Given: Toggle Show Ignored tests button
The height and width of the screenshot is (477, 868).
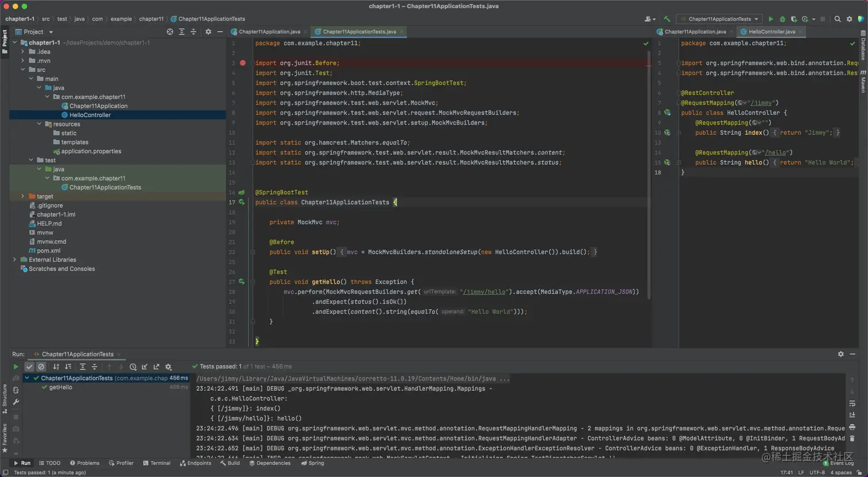Looking at the screenshot, I should [41, 366].
